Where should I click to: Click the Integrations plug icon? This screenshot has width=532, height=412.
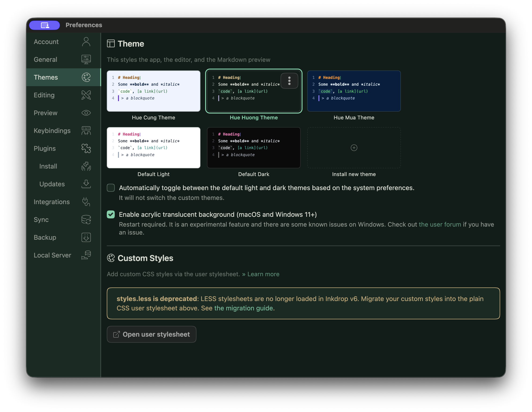pos(86,202)
